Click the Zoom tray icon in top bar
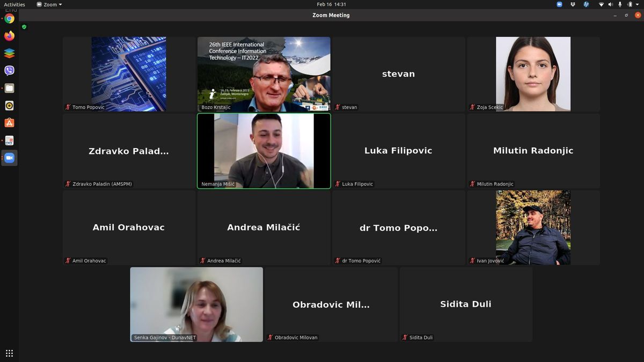 (x=560, y=4)
